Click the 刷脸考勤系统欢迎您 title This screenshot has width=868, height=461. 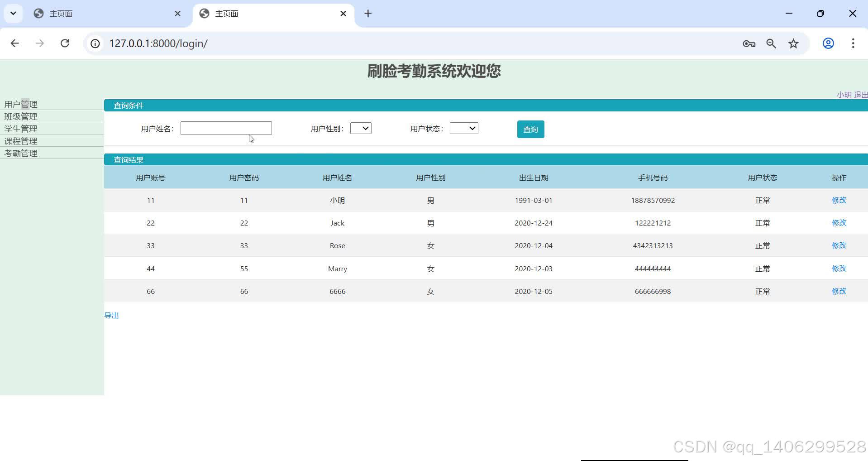coord(434,71)
